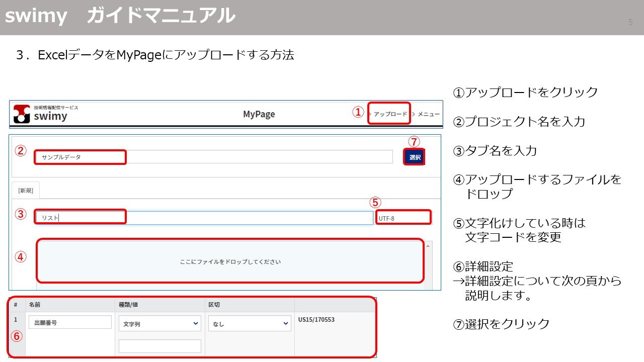Screen dimensions: 644x362
Task: Click the リスト tab name field
Action: 80,217
